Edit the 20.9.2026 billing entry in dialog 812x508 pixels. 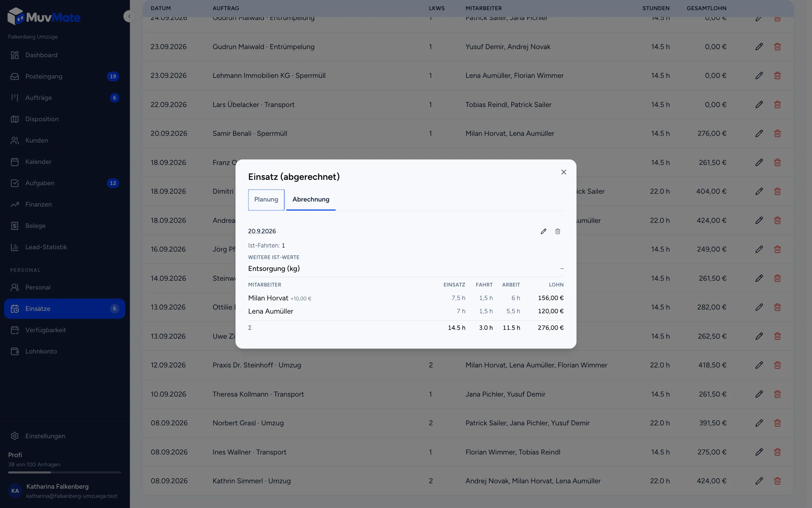pos(543,231)
